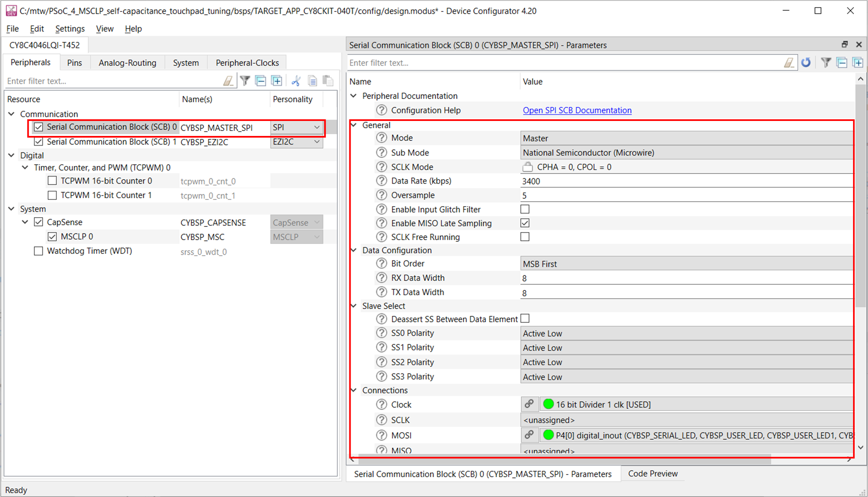Open the File menu
The width and height of the screenshot is (868, 497).
tap(12, 29)
